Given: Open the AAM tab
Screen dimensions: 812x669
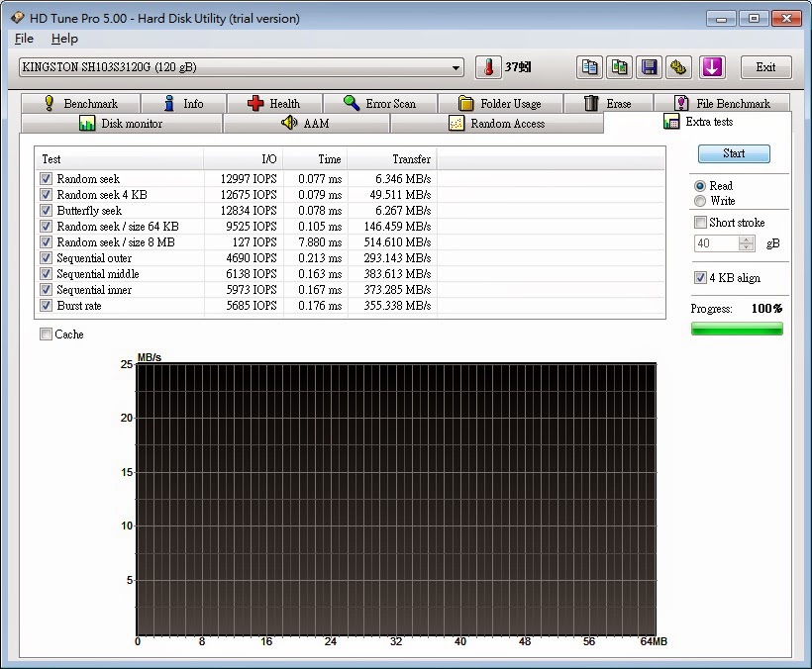Looking at the screenshot, I should click(306, 123).
